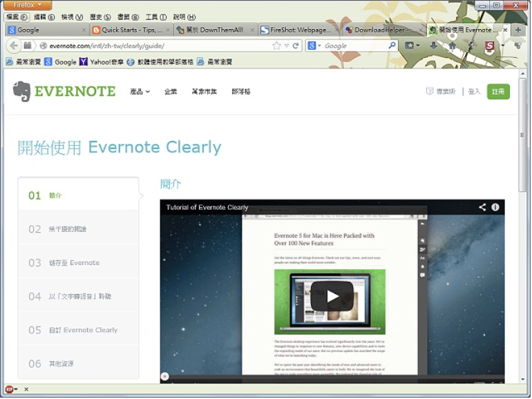
Task: Go to the Home page icon
Action: (453, 46)
